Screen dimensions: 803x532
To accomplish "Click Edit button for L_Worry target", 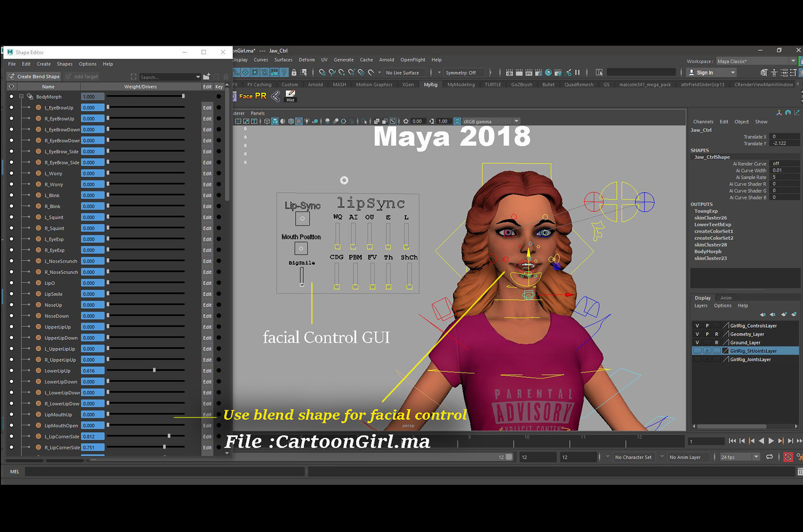I will 207,173.
